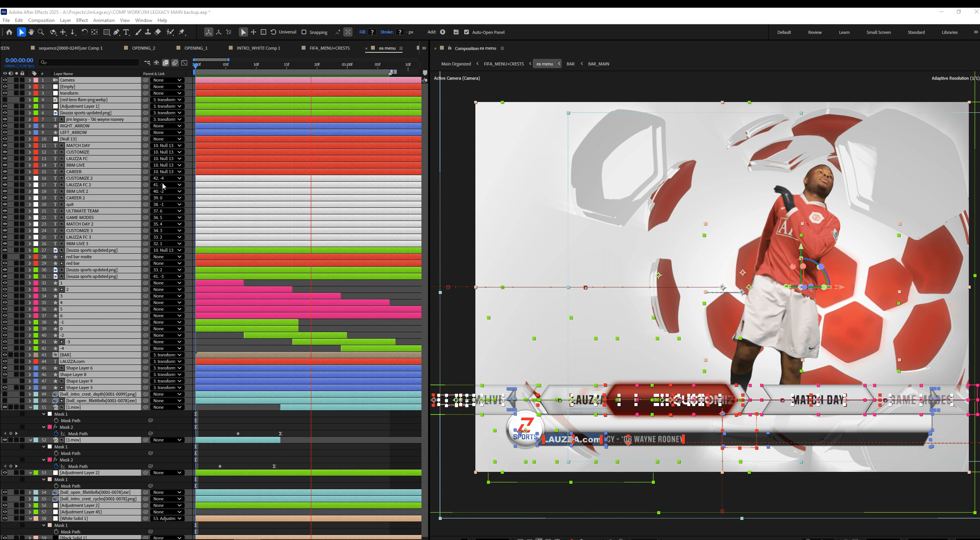
Task: Select the Eraser tool
Action: pyautogui.click(x=158, y=32)
